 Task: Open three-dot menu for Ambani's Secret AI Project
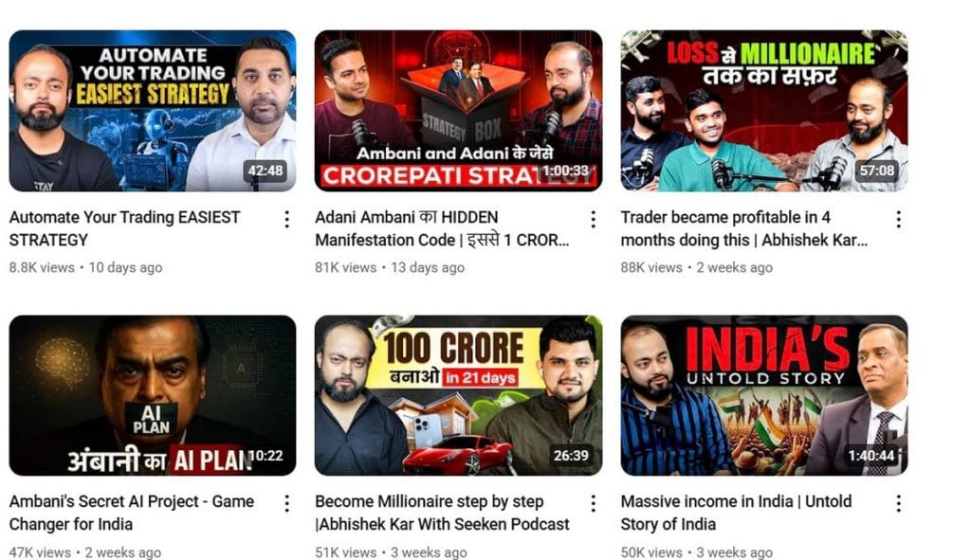[286, 503]
